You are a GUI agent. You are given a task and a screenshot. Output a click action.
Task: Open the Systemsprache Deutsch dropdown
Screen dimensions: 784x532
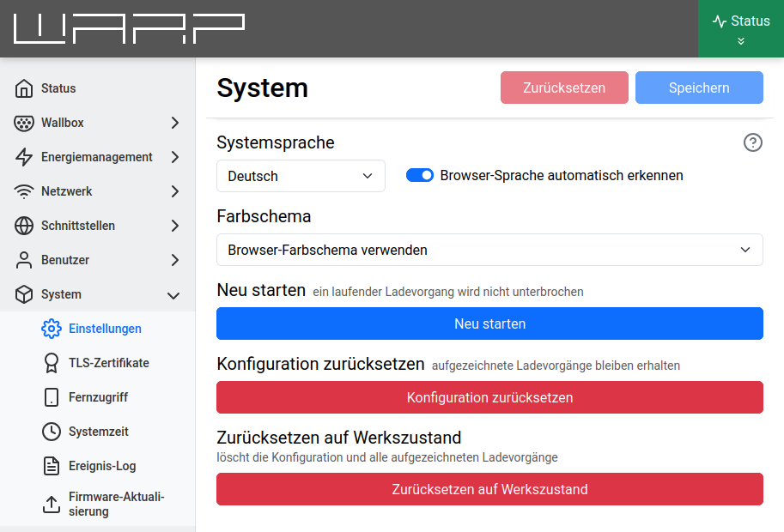click(x=301, y=176)
